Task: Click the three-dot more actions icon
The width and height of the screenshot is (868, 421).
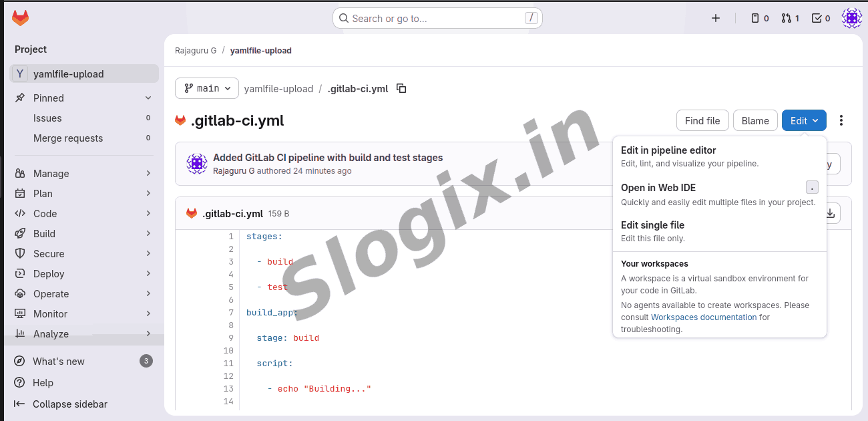Action: pos(841,120)
